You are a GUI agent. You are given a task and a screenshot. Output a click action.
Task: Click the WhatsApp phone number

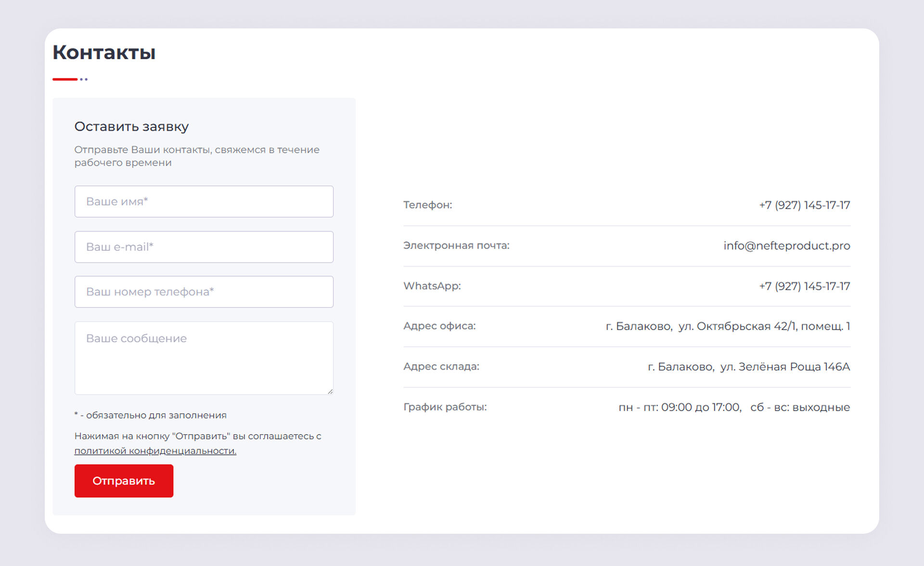pyautogui.click(x=804, y=286)
